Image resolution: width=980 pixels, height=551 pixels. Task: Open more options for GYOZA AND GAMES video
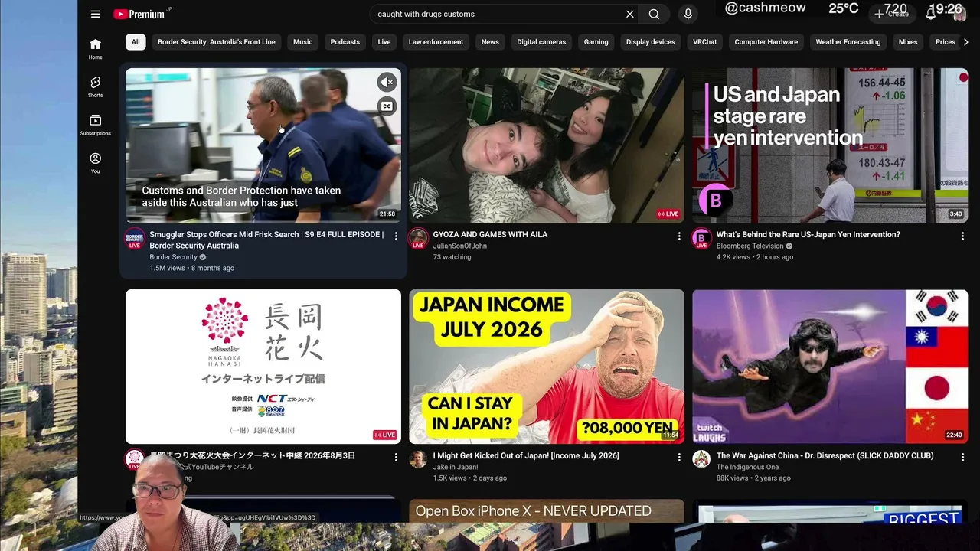click(679, 236)
